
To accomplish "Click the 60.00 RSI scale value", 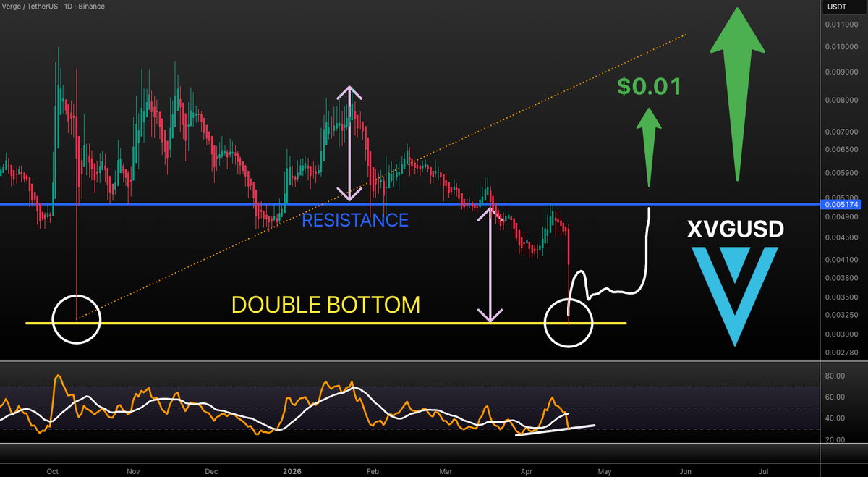I will click(x=835, y=397).
